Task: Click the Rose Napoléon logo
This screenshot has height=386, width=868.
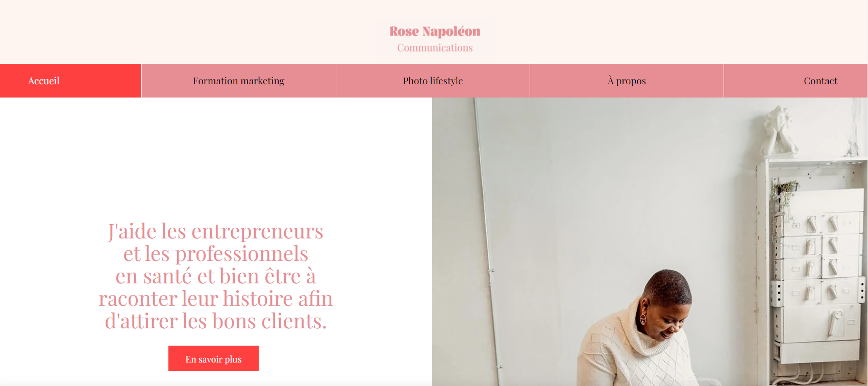Action: tap(435, 32)
